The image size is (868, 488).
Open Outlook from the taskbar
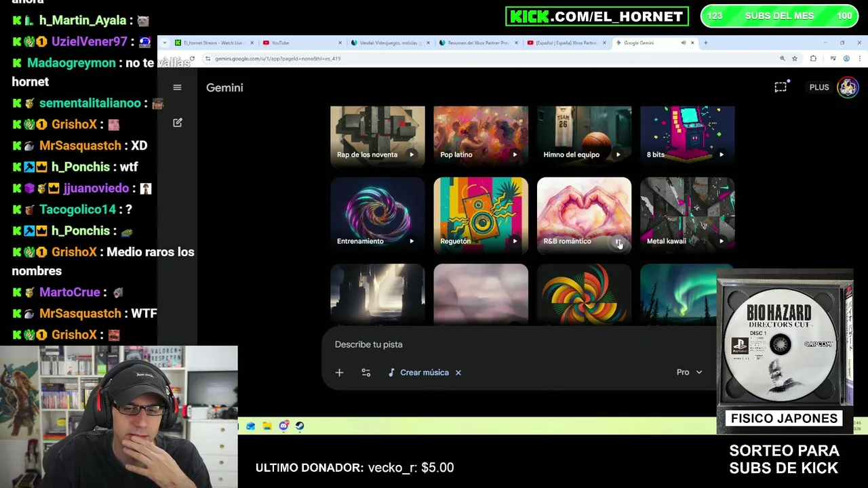pyautogui.click(x=251, y=426)
